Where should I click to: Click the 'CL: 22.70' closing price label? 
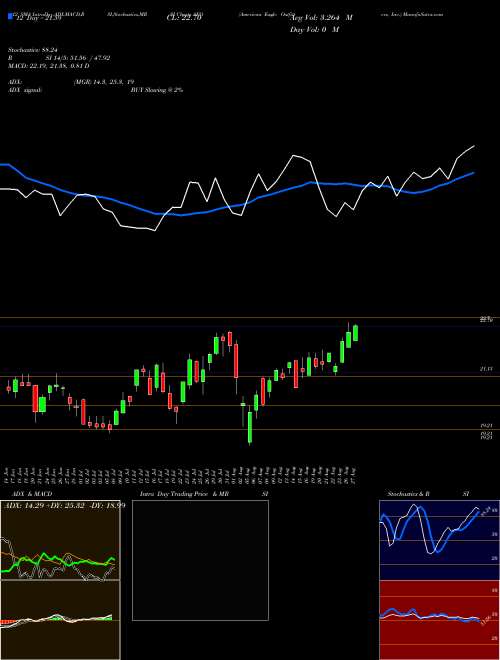pos(184,18)
